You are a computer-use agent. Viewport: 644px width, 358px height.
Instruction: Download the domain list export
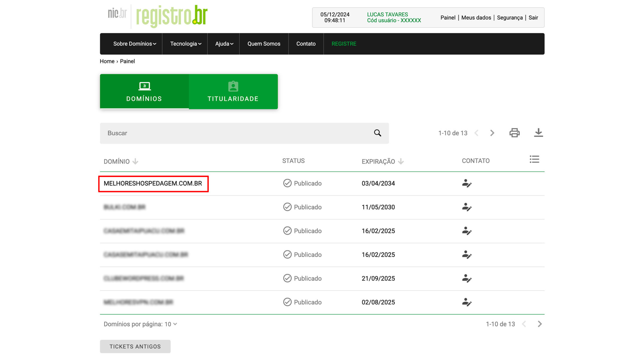538,133
